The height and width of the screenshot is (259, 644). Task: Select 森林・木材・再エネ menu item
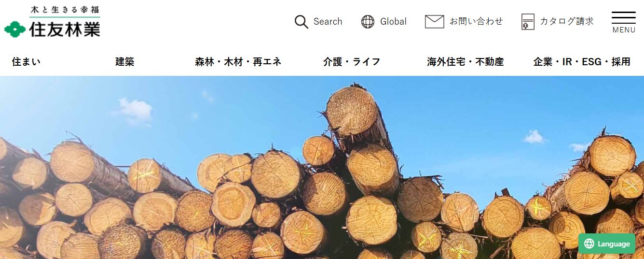238,62
